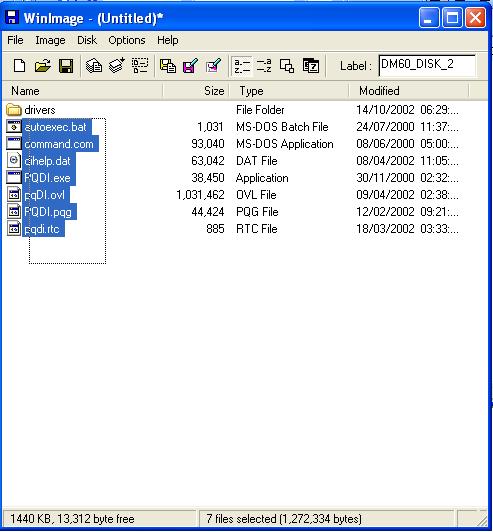This screenshot has height=532, width=493.
Task: Click the Label field containing DM60_DISK_2
Action: coord(427,65)
